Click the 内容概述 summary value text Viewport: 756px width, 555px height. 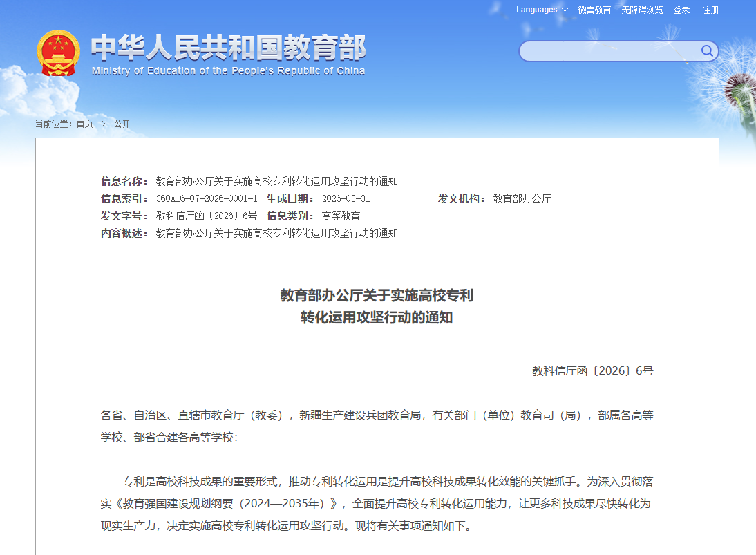(x=276, y=234)
